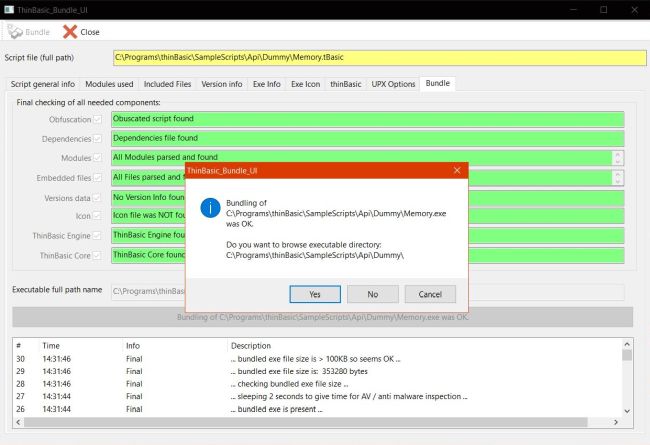This screenshot has height=445, width=650.
Task: Select log row 28 checking bundled exe size
Action: (318, 384)
